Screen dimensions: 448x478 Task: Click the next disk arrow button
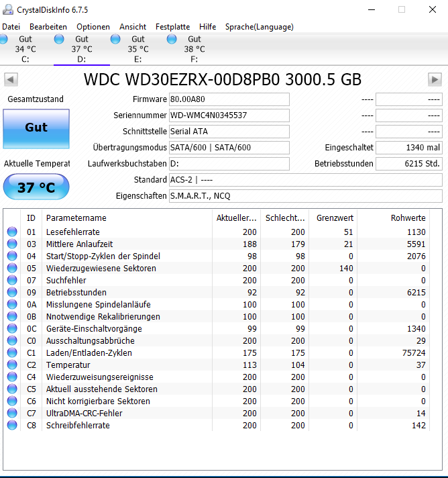(x=435, y=80)
